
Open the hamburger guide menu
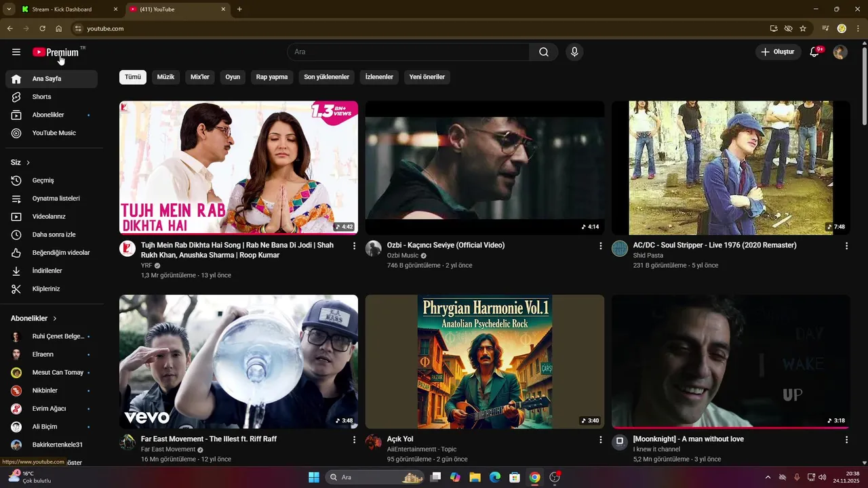[x=16, y=52]
